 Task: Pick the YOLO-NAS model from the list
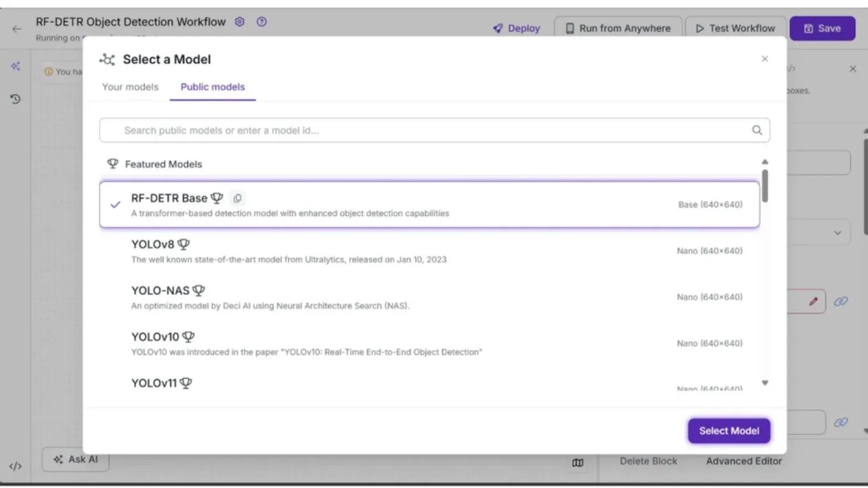[x=430, y=297]
